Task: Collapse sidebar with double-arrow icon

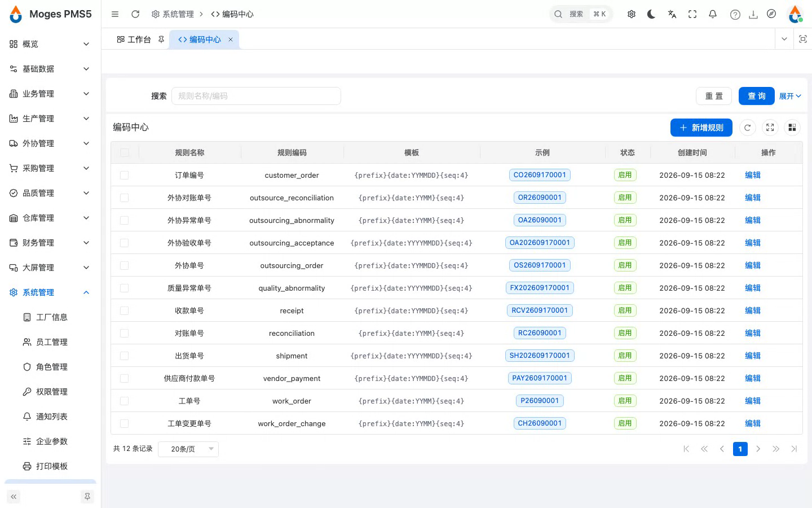Action: click(14, 497)
